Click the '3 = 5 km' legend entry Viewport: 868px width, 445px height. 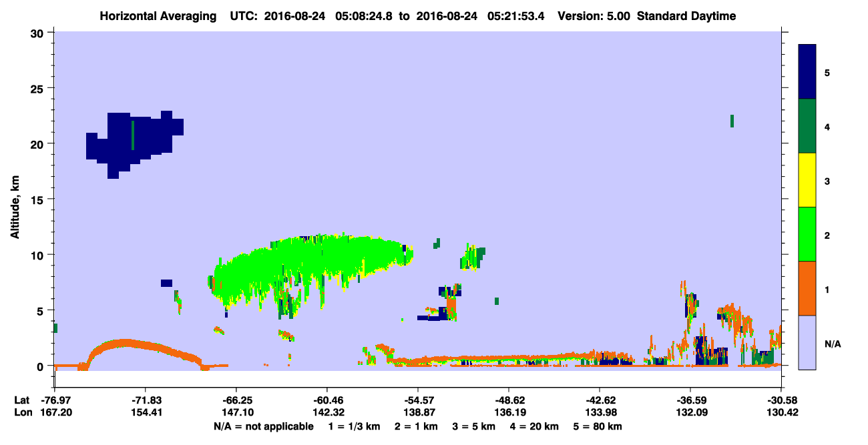point(474,426)
